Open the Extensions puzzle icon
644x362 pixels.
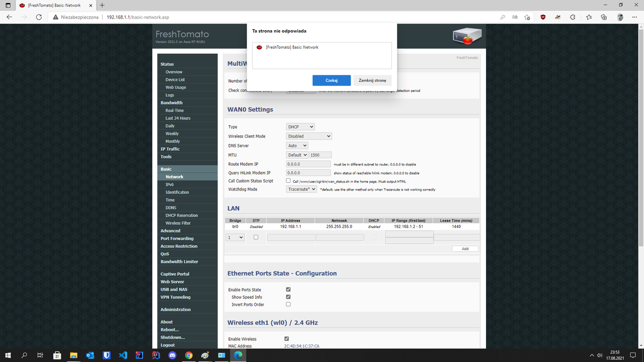click(x=572, y=17)
